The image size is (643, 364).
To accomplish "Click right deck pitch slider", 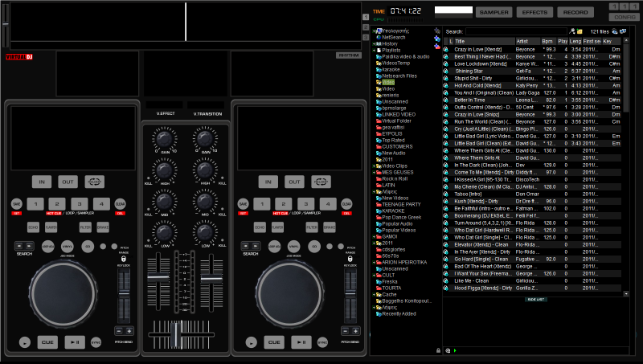I will [x=350, y=293].
